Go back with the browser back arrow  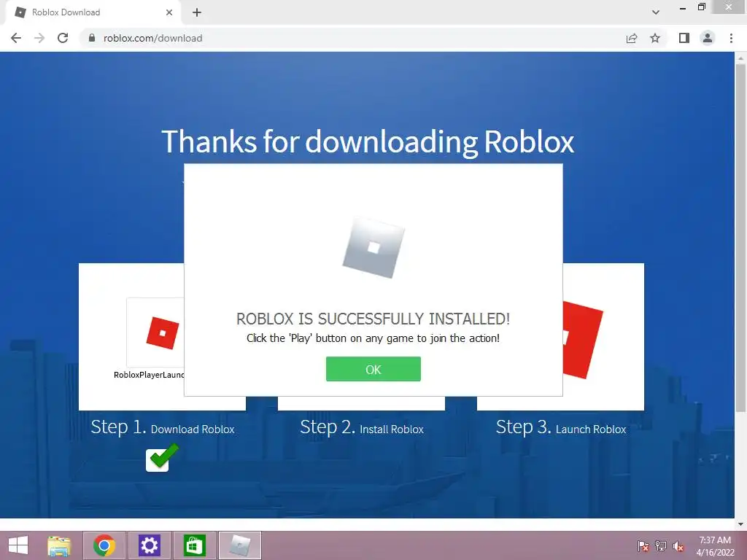point(16,38)
